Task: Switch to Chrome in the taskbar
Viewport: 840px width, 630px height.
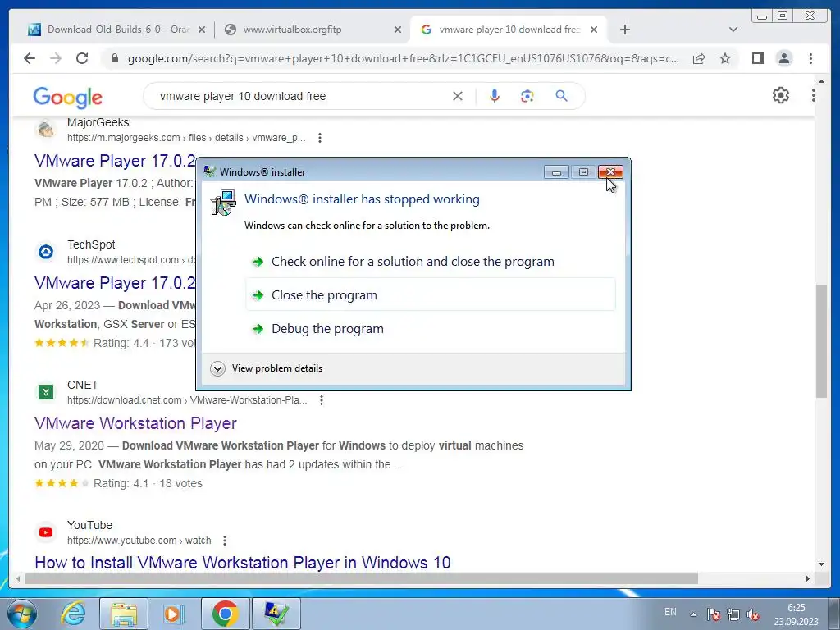Action: coord(225,614)
